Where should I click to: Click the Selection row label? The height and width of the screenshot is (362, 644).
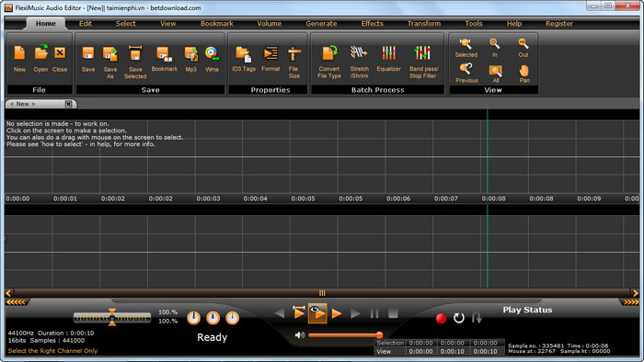[x=390, y=343]
